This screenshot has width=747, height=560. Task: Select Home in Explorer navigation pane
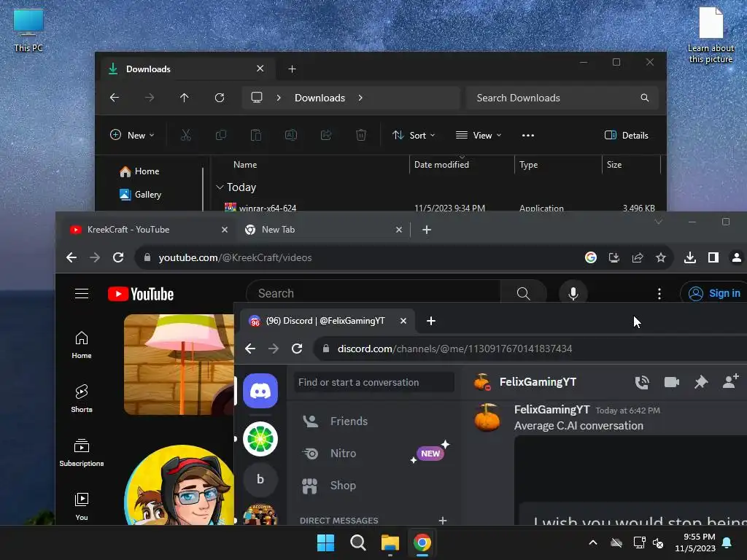coord(147,171)
